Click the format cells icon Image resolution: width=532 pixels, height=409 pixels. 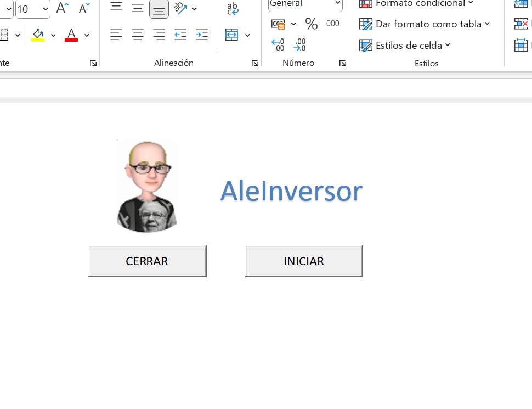521,45
